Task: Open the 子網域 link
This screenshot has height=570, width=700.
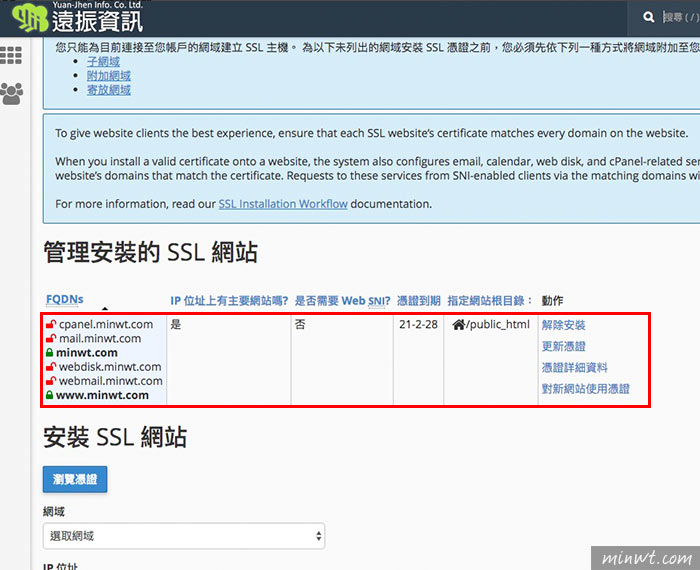Action: (x=103, y=62)
